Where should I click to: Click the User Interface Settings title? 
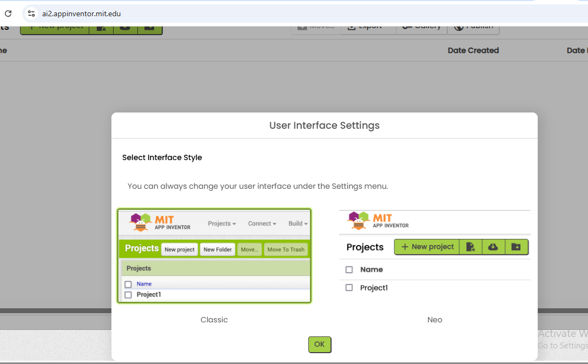click(325, 125)
